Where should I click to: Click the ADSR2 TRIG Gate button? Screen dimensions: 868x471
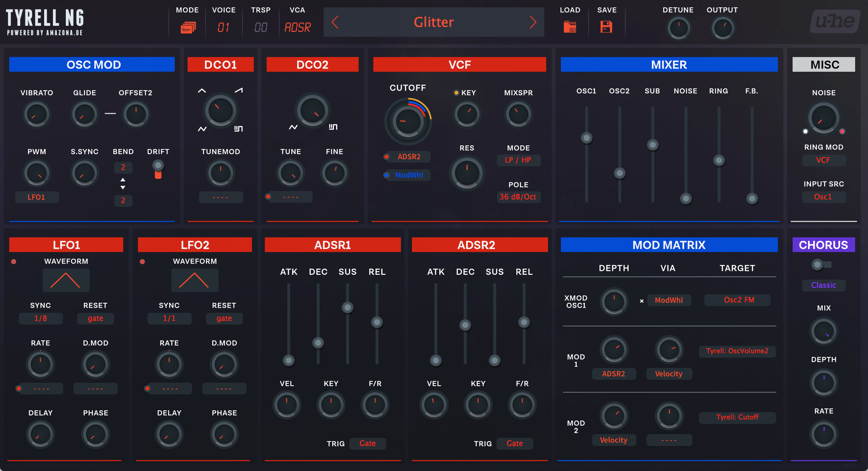pyautogui.click(x=515, y=444)
